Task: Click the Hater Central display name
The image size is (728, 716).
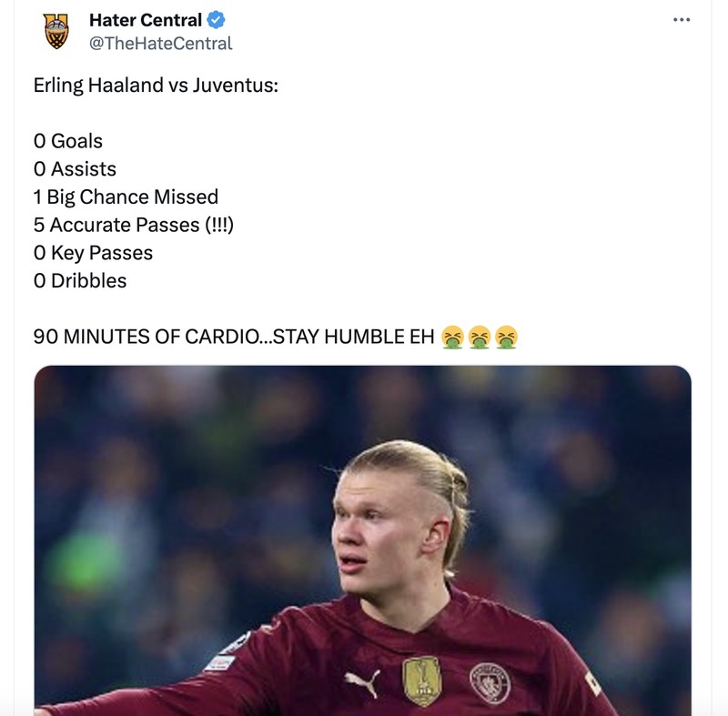Action: tap(147, 19)
